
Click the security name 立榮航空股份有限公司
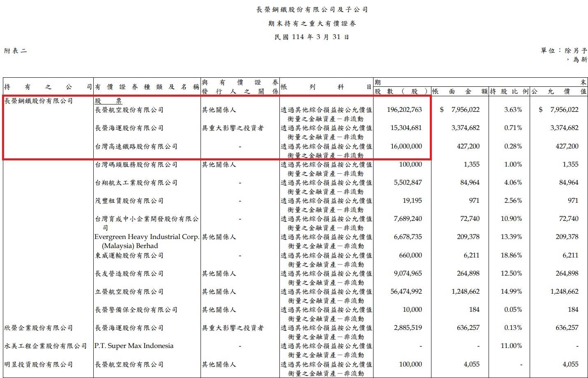[x=129, y=292]
